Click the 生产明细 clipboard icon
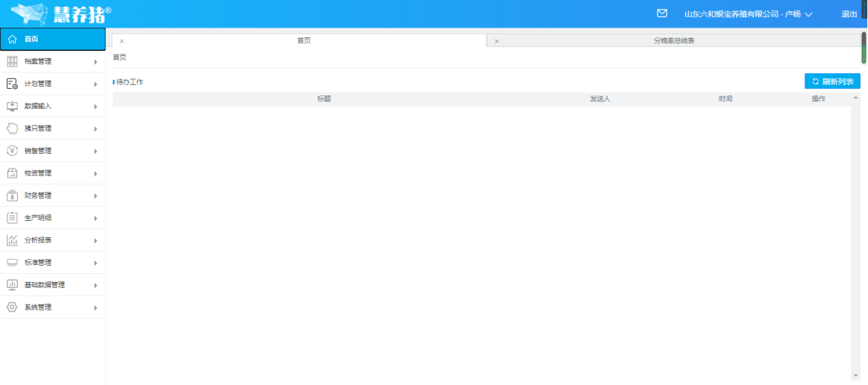This screenshot has height=385, width=868. pyautogui.click(x=12, y=218)
